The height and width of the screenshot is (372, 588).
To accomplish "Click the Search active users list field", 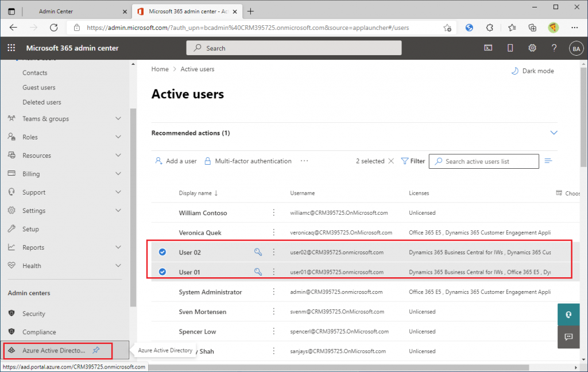I will click(x=483, y=161).
